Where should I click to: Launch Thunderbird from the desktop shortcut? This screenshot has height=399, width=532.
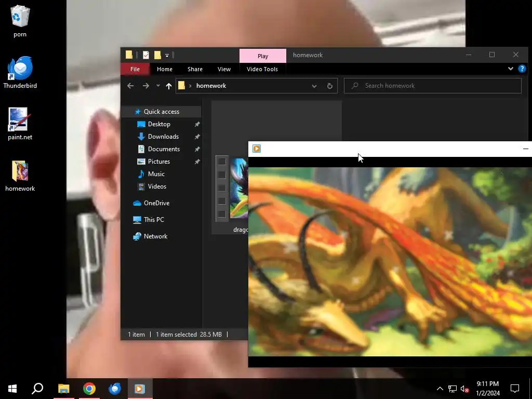pos(20,72)
